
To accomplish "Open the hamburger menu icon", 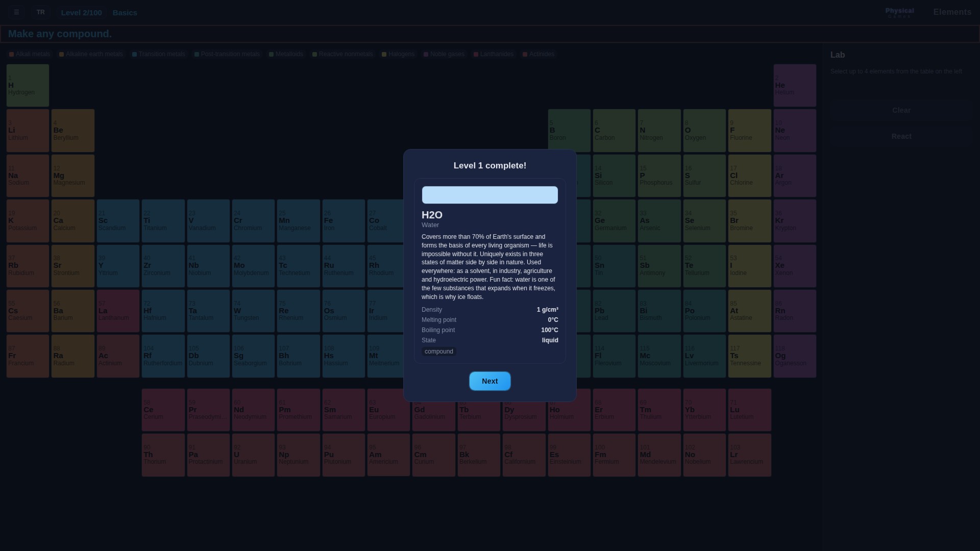I will [x=16, y=12].
